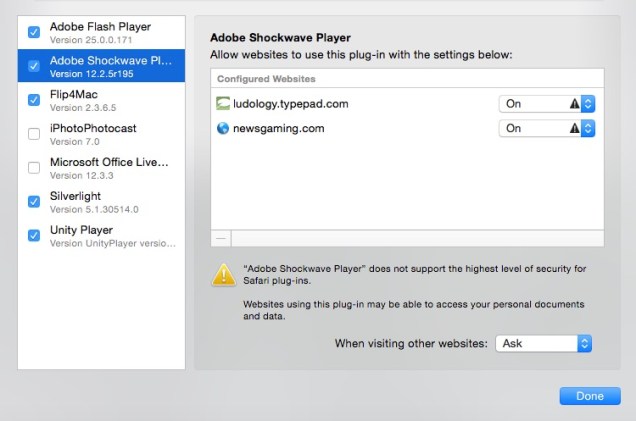Select Flip4Mac in the plug-in list
Screen dimensions: 636x421
click(x=101, y=100)
